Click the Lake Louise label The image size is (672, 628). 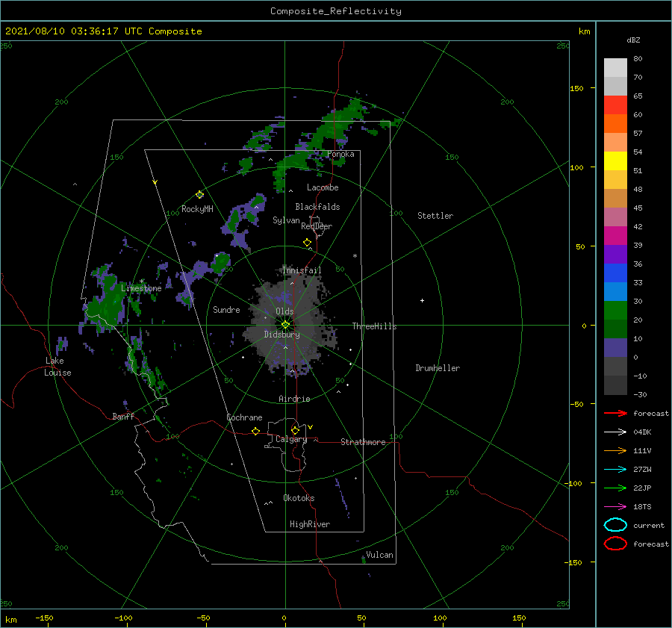57,367
